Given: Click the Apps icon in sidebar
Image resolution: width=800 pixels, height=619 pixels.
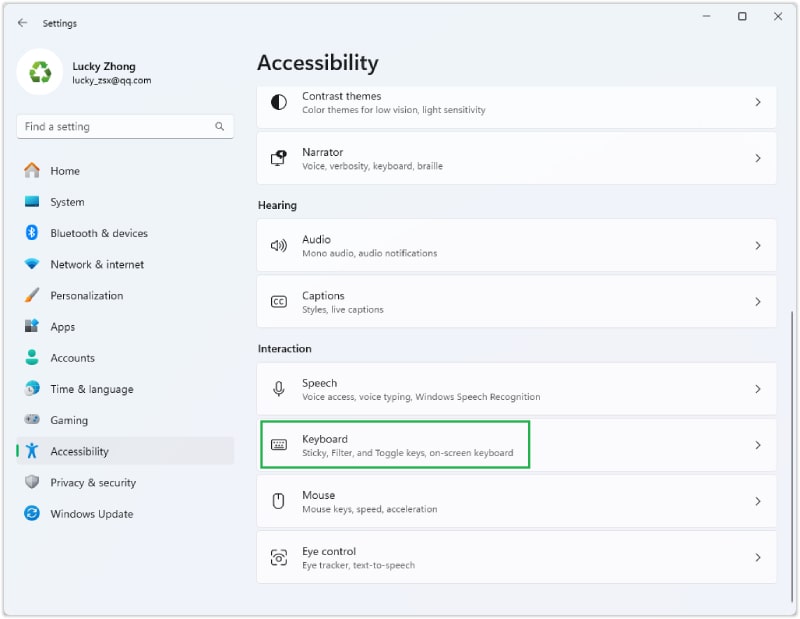Looking at the screenshot, I should click(32, 326).
